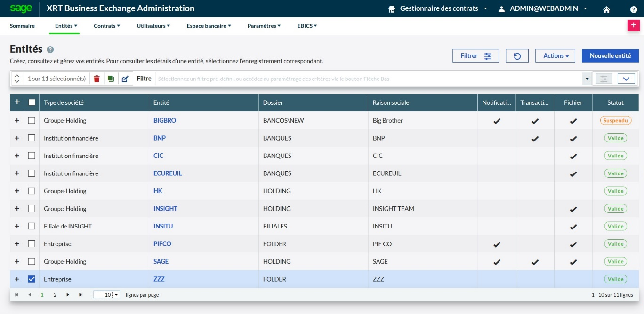
Task: Uncheck the selected ZZZ row checkbox
Action: 32,279
